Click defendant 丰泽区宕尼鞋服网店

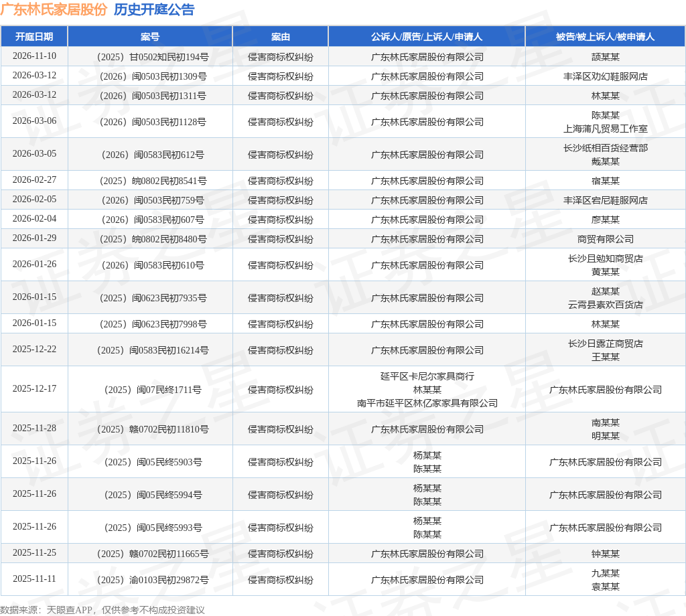pos(606,200)
